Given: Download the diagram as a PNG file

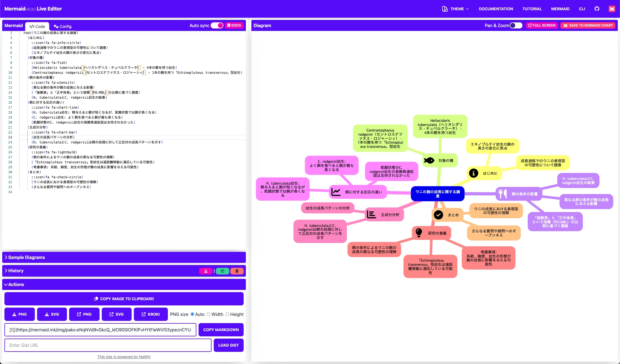Looking at the screenshot, I should [x=20, y=314].
